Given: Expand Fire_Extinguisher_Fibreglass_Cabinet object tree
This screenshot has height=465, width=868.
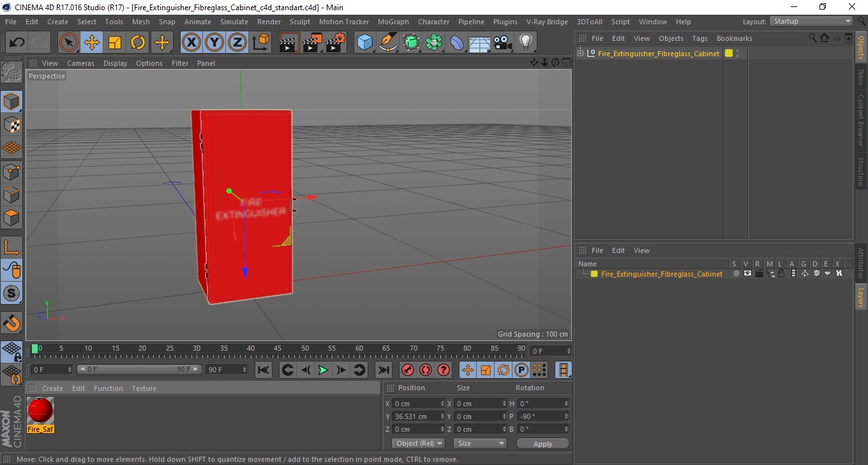Looking at the screenshot, I should point(581,54).
